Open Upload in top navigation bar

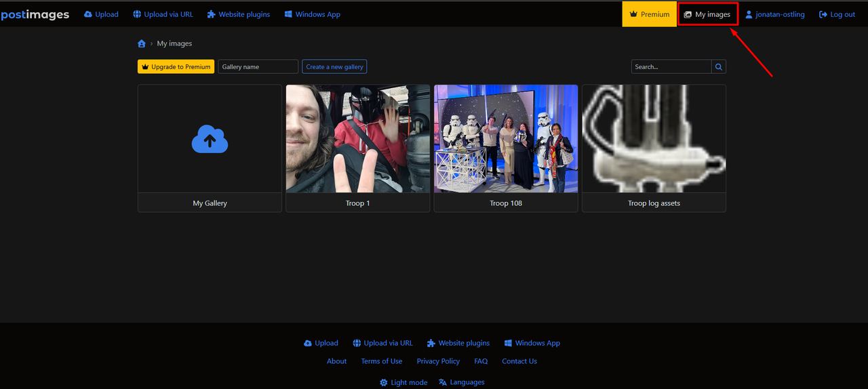(101, 14)
